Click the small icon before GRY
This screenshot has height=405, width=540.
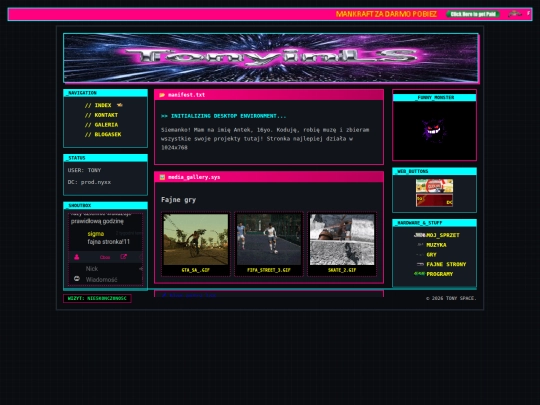[x=420, y=255]
